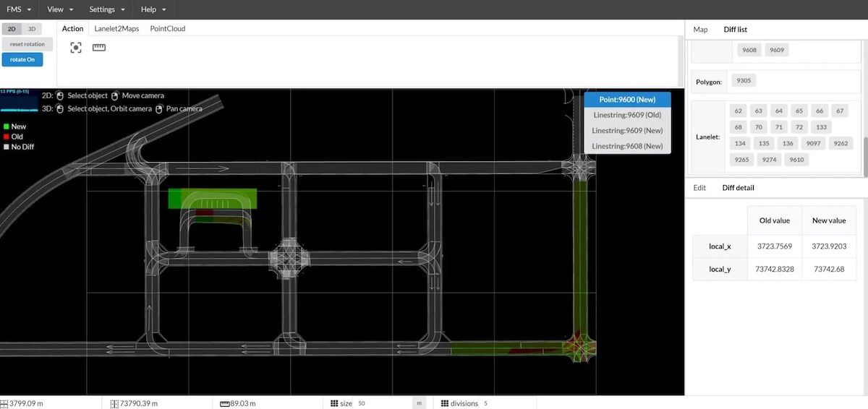868x409 pixels.
Task: Expand the View menu
Action: [x=60, y=9]
